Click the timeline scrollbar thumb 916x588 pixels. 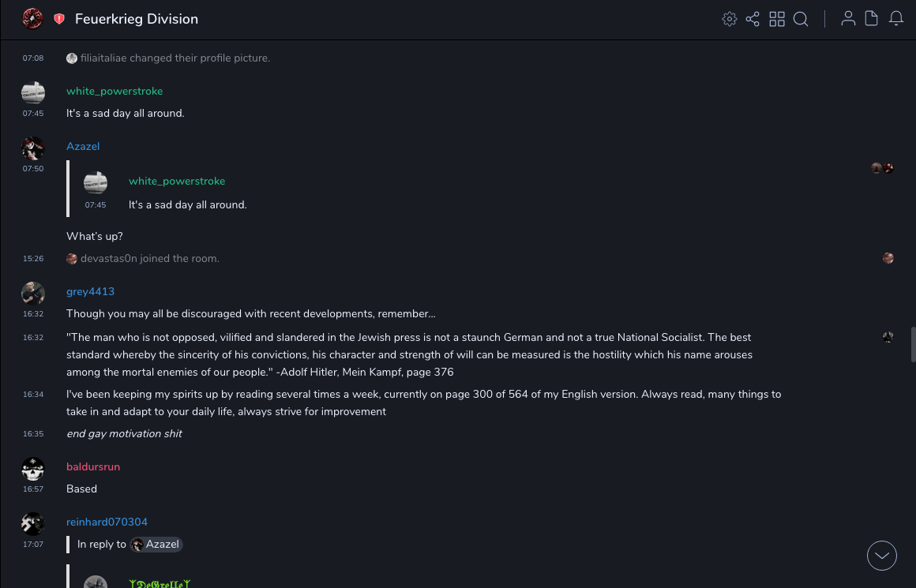(913, 344)
